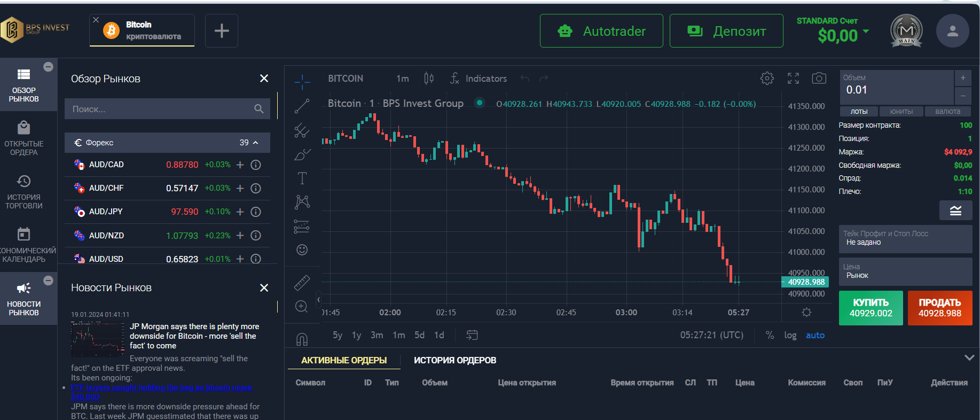Switch to АКТИВНЫЕ ОРДЕРЫ tab
Viewport: 980px width, 420px height.
pos(344,360)
